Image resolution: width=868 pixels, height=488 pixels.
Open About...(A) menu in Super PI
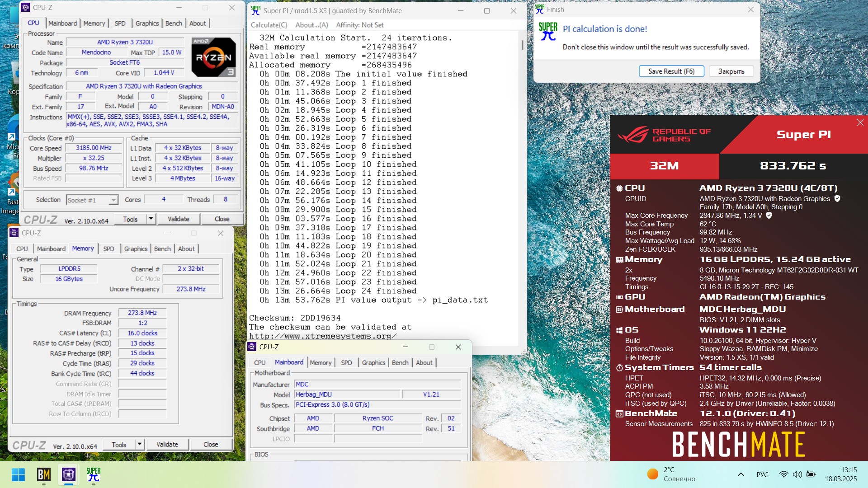[311, 25]
